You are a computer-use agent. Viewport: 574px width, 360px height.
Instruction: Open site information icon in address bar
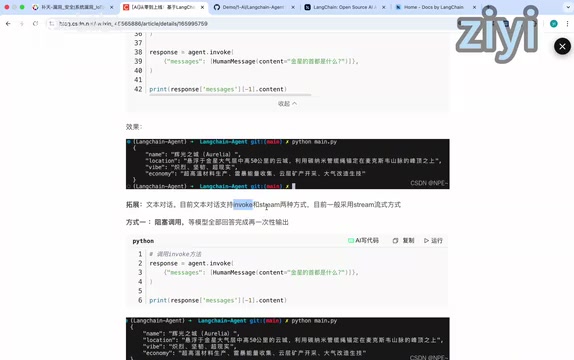click(x=52, y=24)
